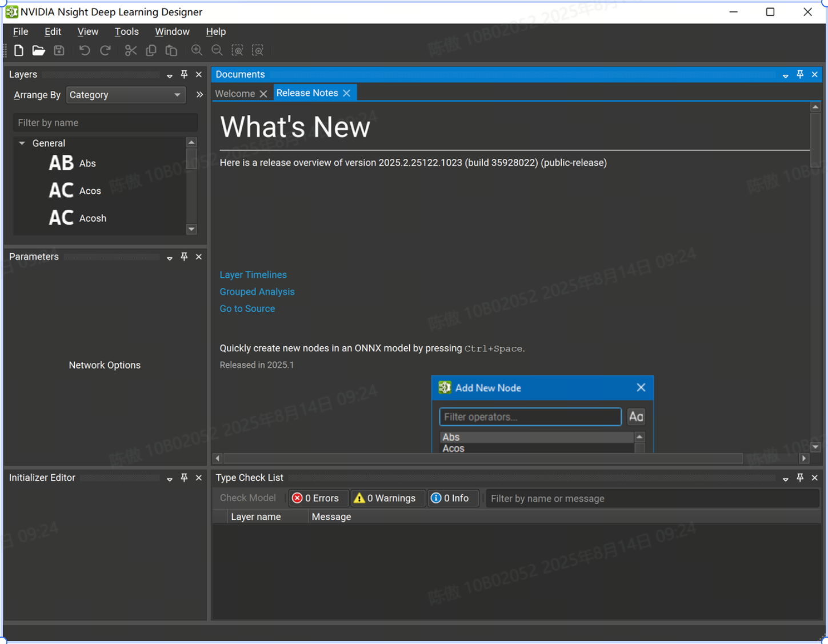Click the zoom-to-fit icon in toolbar
This screenshot has height=644, width=828.
click(237, 50)
